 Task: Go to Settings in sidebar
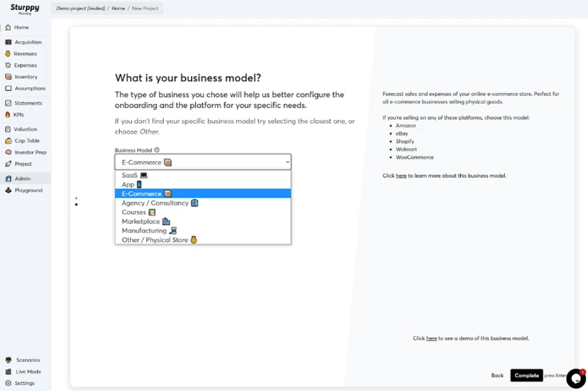coord(25,383)
